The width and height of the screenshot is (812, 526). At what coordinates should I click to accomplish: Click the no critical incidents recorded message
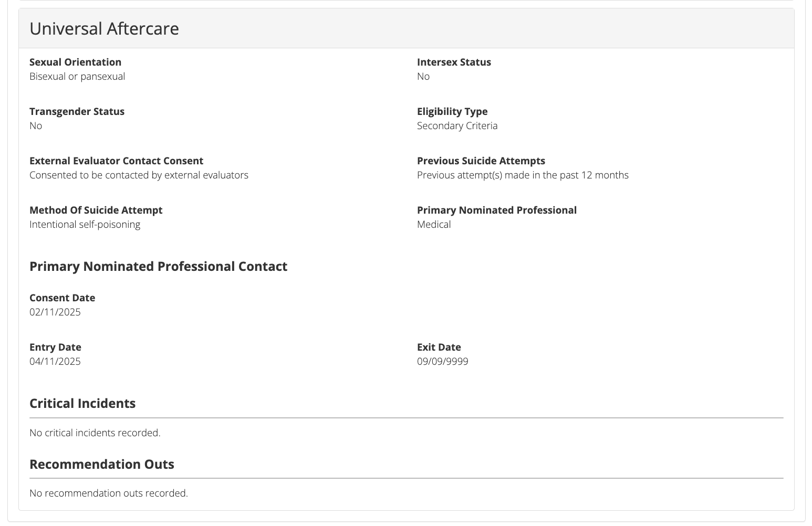(x=95, y=433)
